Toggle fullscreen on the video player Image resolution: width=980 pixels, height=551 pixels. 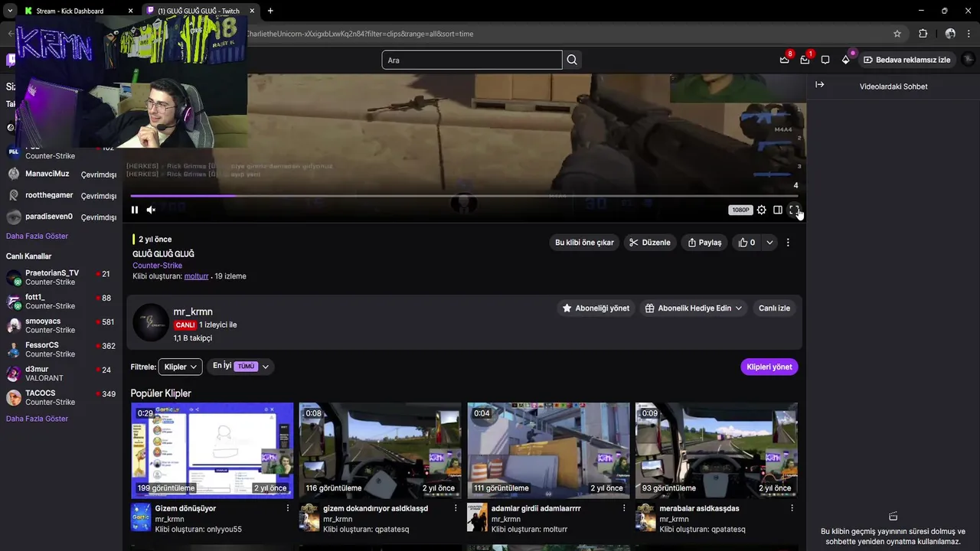point(794,210)
